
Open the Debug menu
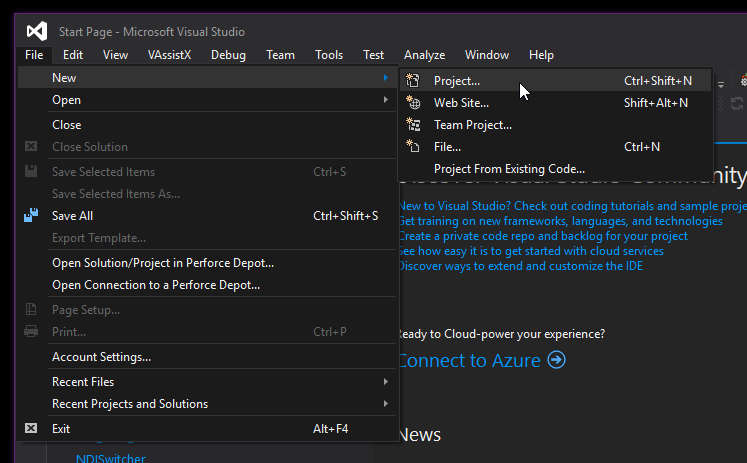pos(228,55)
